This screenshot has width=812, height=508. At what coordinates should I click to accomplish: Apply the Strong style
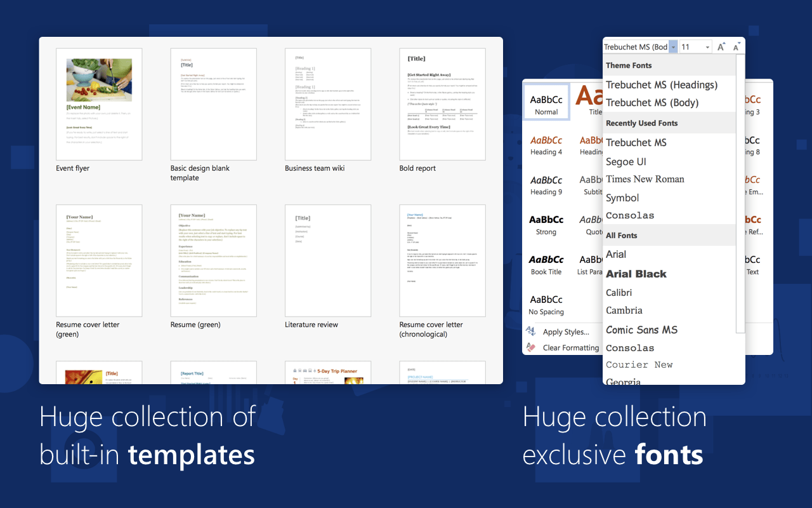[546, 225]
